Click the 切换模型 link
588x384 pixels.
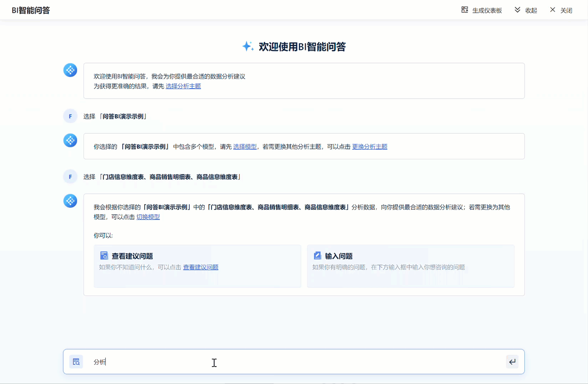click(148, 217)
